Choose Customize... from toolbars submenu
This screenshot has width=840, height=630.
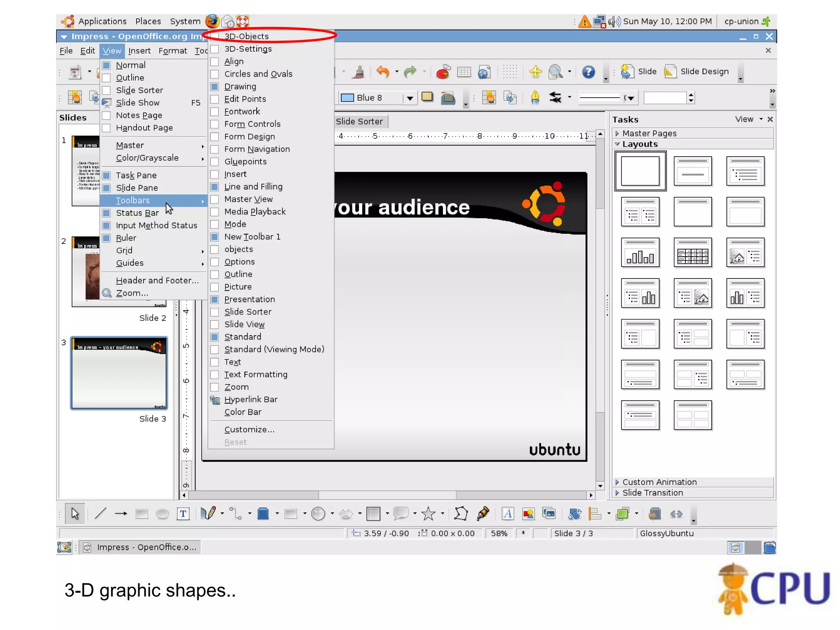click(x=249, y=429)
